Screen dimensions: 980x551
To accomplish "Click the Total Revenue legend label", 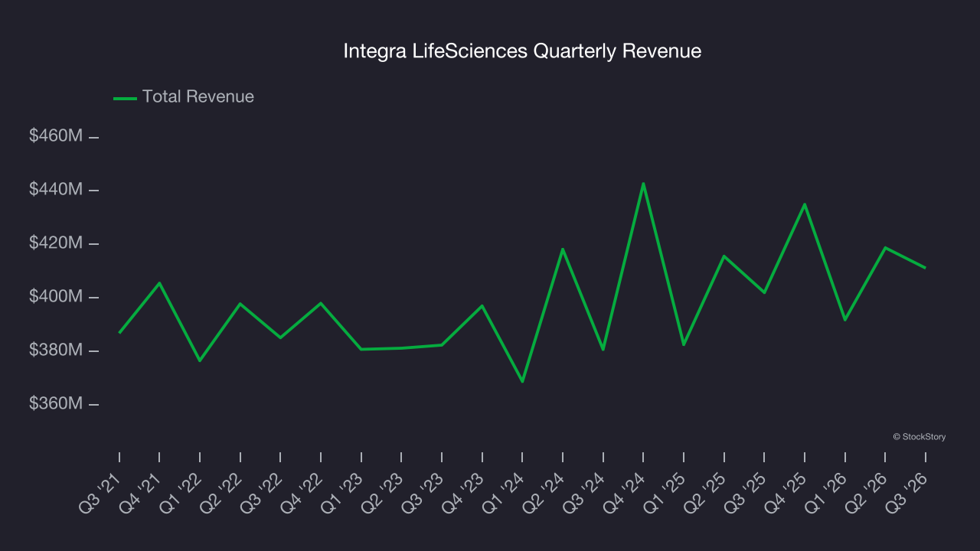I will 198,97.
